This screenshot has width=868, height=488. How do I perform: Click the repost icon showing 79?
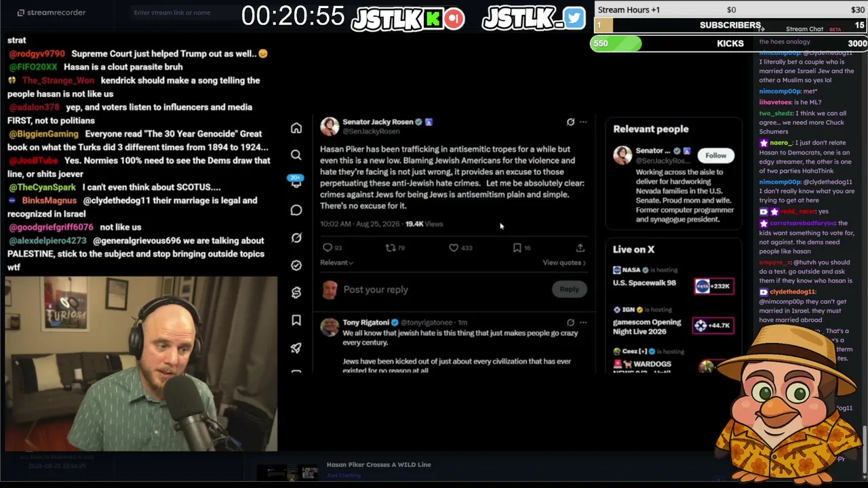(390, 248)
